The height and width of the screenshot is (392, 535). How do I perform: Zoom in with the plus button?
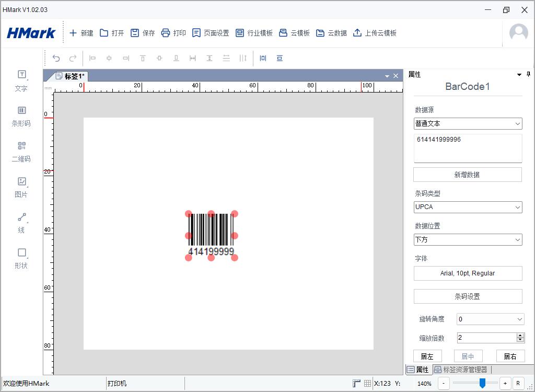[505, 384]
